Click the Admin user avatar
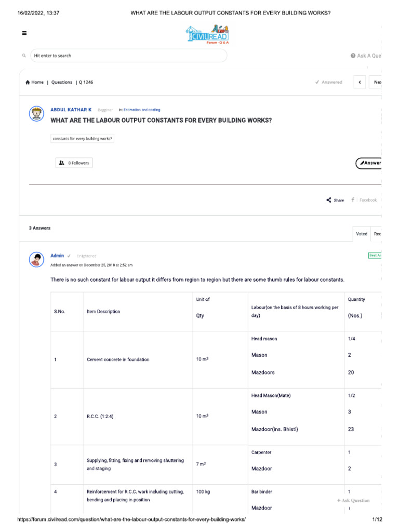The height and width of the screenshot is (532, 399). (x=36, y=259)
